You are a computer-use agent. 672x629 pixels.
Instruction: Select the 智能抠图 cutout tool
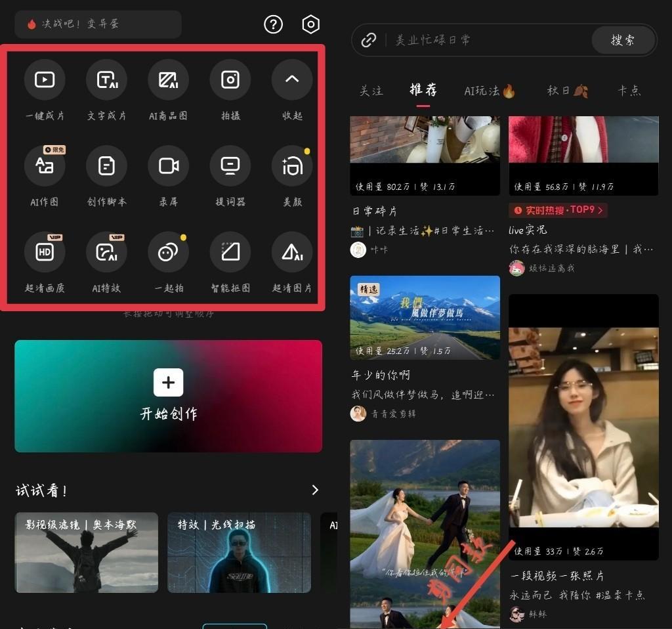(230, 251)
